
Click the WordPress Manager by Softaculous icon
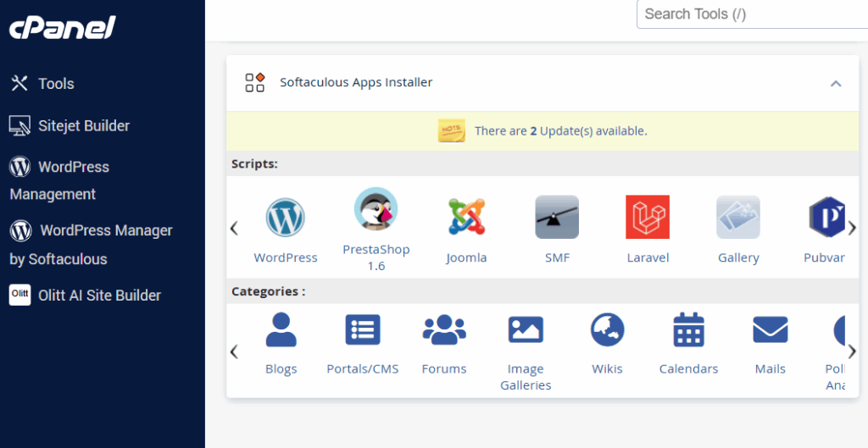click(x=20, y=230)
